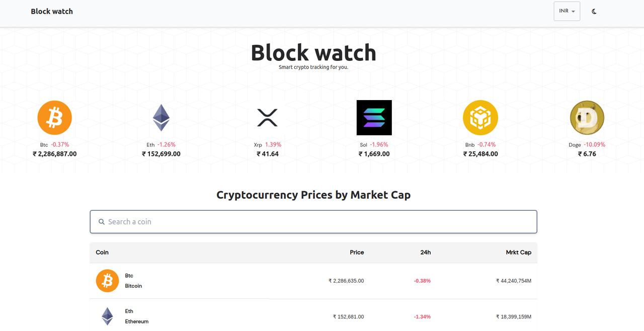644x331 pixels.
Task: Sort the table by 24h column header
Action: pos(425,253)
